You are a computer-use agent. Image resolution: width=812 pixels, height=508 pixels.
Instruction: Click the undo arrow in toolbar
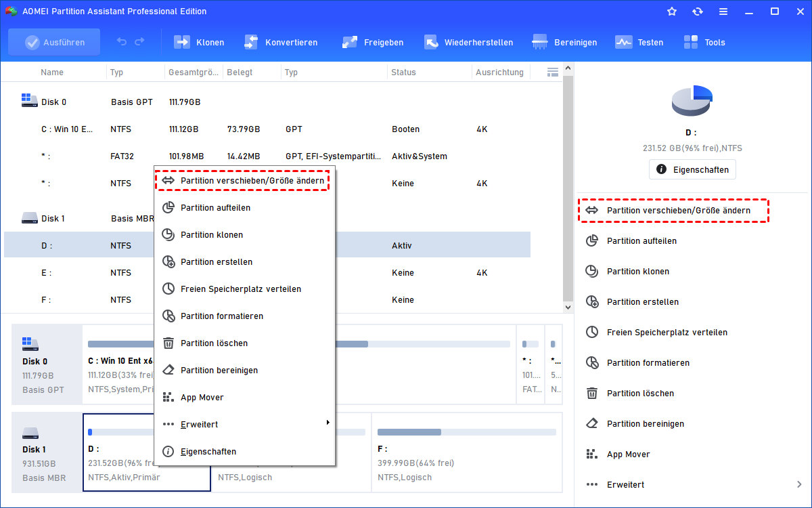tap(122, 42)
